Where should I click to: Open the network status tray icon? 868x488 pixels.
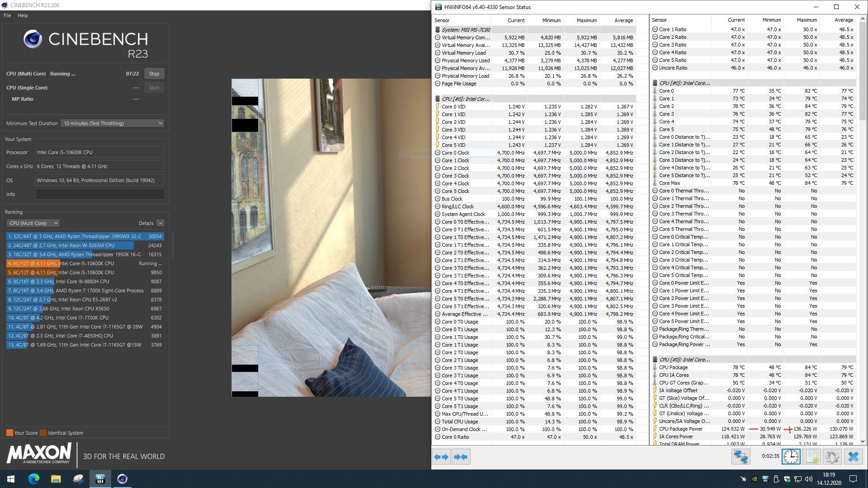click(x=798, y=479)
